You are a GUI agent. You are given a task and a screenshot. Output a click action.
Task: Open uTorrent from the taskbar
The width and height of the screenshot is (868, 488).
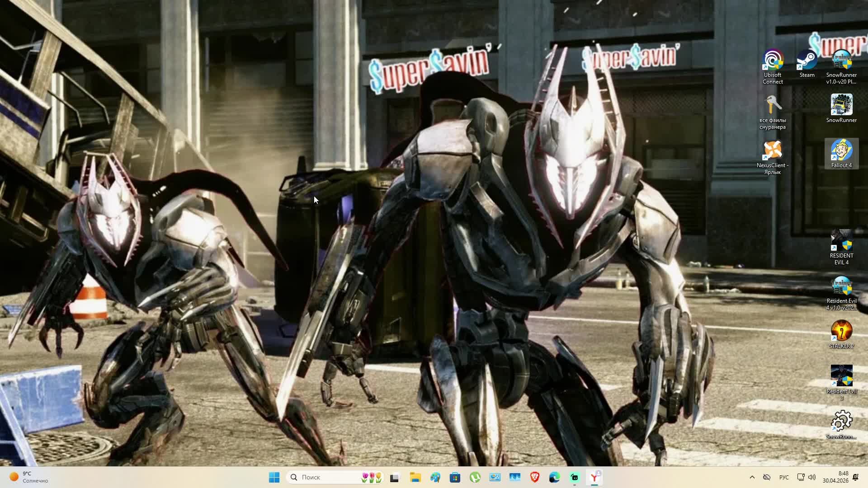(x=475, y=477)
